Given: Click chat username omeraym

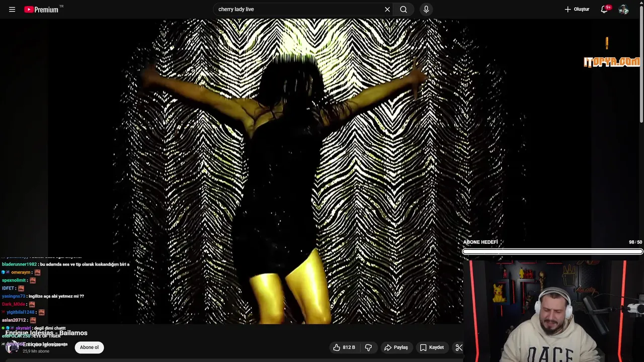Looking at the screenshot, I should [21, 273].
